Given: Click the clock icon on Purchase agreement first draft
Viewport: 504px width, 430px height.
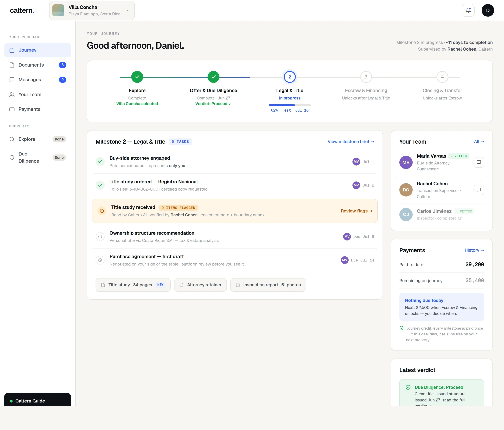Looking at the screenshot, I should (100, 260).
